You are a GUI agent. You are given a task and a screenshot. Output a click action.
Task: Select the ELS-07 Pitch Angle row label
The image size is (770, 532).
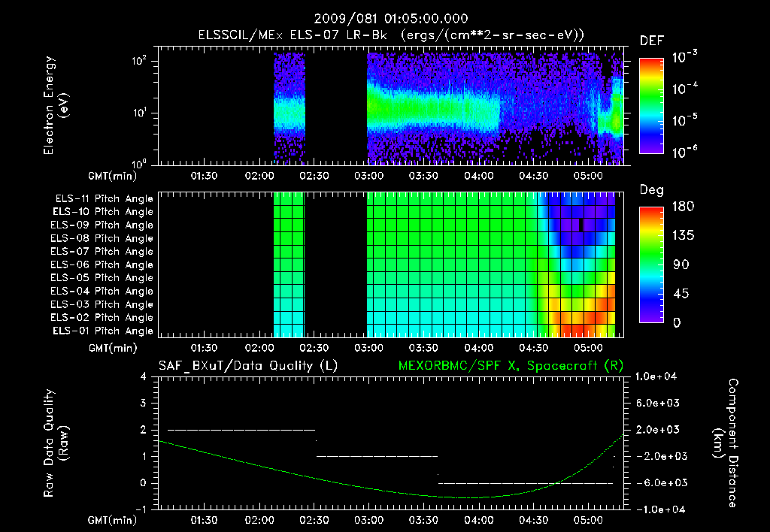point(102,251)
